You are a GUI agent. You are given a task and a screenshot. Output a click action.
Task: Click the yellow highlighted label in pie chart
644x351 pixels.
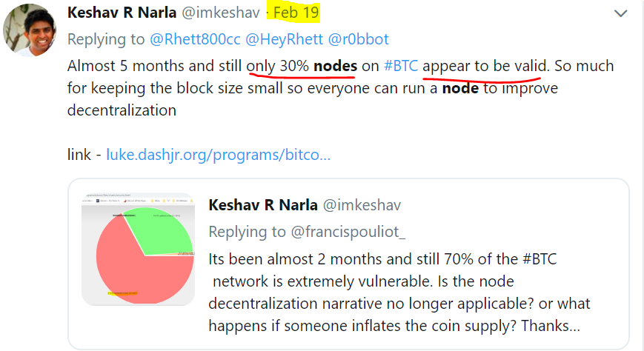tap(122, 293)
